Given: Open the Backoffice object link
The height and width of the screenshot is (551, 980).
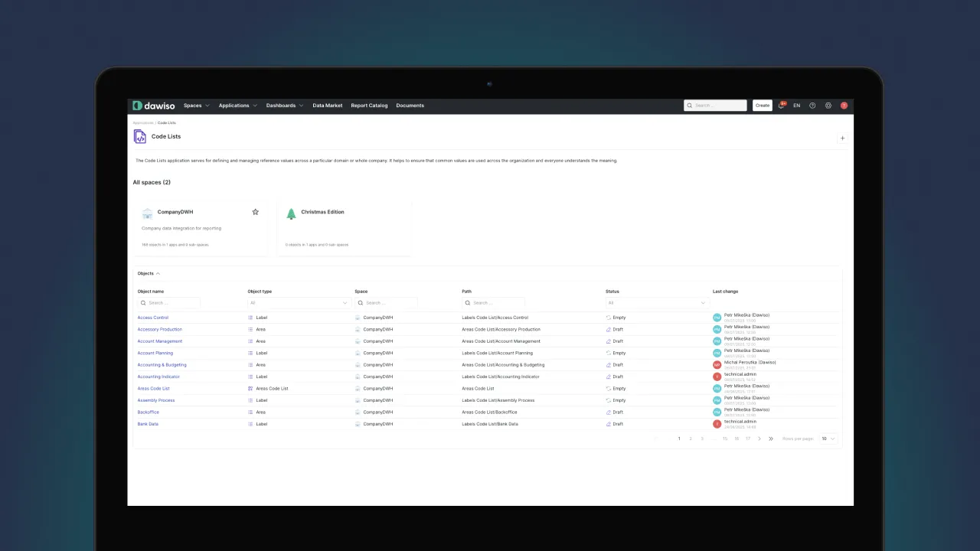Looking at the screenshot, I should click(149, 412).
